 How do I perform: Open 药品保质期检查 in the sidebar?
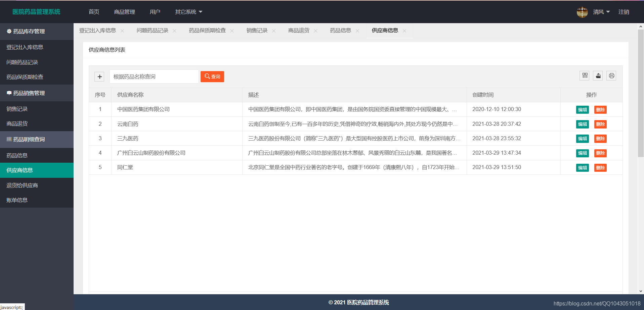37,77
